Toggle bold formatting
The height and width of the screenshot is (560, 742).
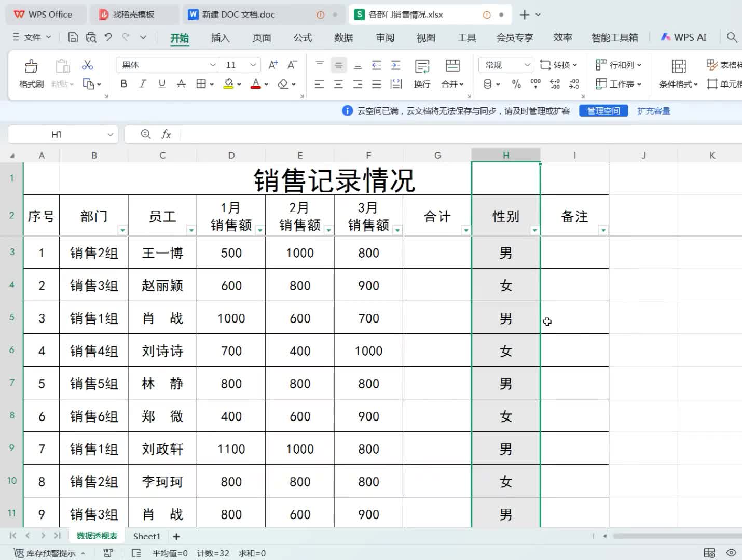pos(123,84)
